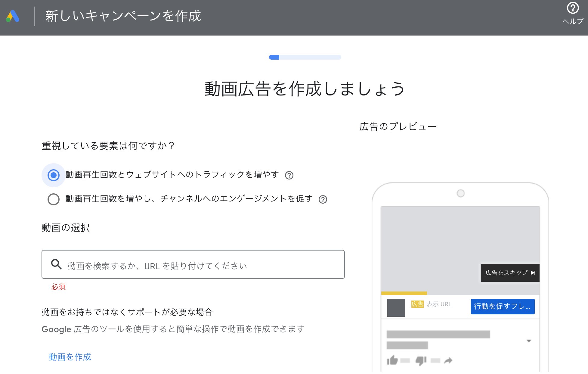Click the skip-ad arrow icon in the preview
Image resolution: width=588 pixels, height=374 pixels.
pyautogui.click(x=533, y=273)
